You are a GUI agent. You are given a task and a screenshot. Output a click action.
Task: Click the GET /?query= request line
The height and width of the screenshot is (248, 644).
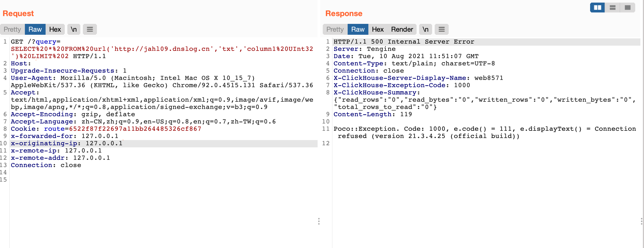point(36,42)
